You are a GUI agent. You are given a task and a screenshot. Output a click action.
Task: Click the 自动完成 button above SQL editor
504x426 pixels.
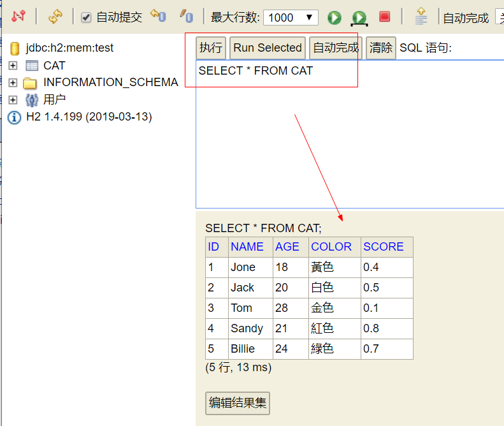pos(336,48)
